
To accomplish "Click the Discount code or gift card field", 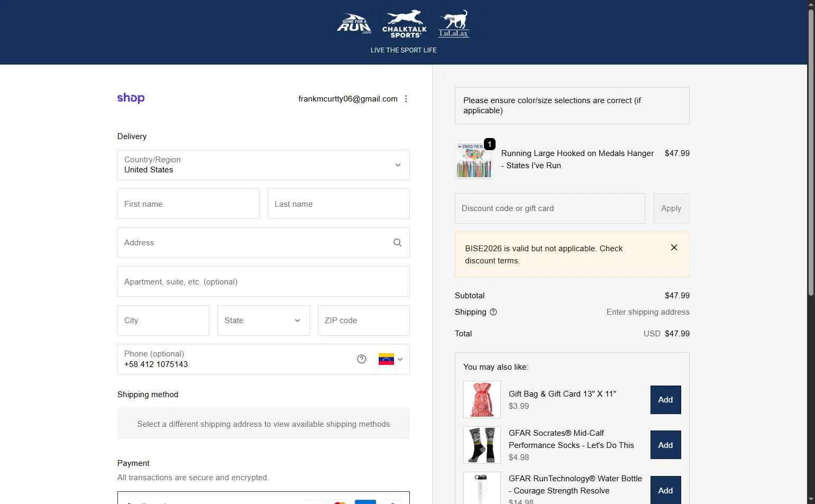I will pyautogui.click(x=550, y=208).
